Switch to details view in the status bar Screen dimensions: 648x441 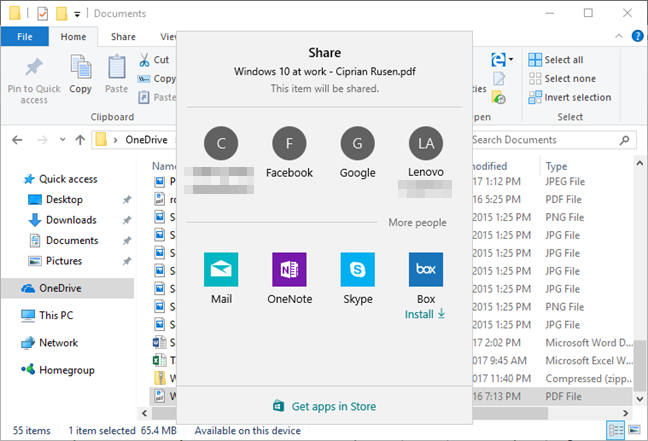tap(615, 430)
